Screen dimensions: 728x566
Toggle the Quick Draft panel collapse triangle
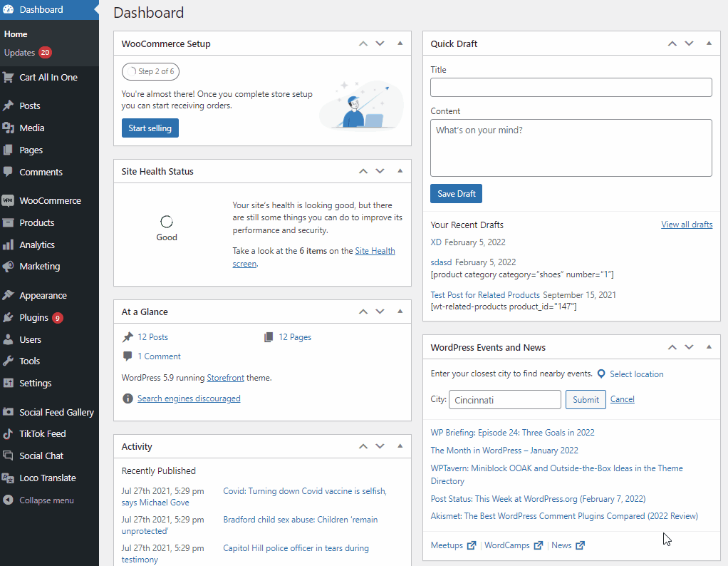(x=709, y=43)
